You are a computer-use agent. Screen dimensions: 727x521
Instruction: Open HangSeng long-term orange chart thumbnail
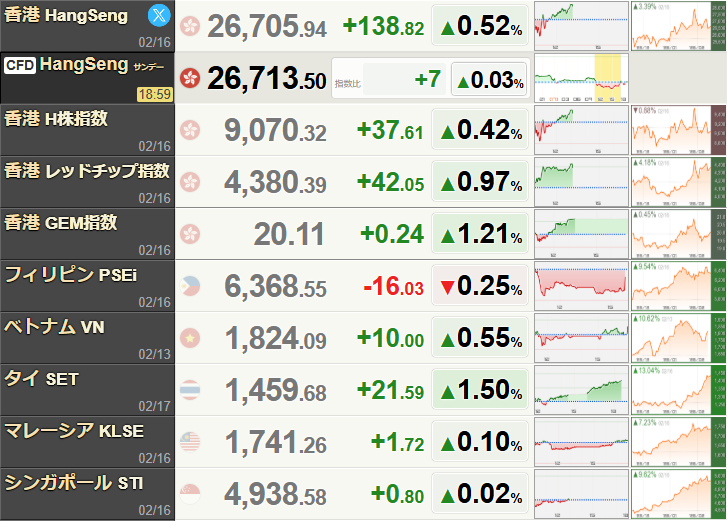(678, 26)
